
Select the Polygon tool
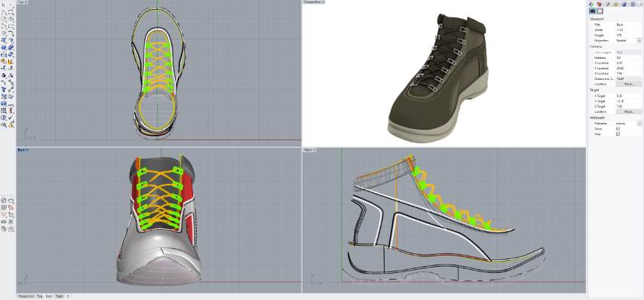point(4,33)
